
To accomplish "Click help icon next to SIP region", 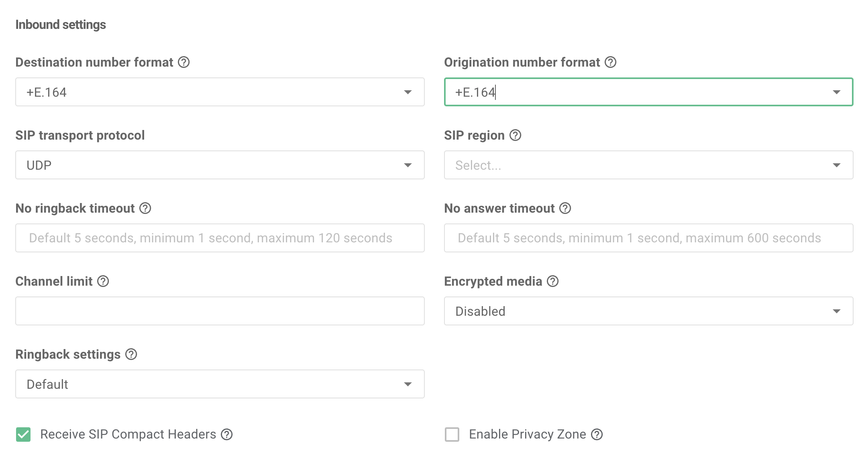I will (x=516, y=135).
